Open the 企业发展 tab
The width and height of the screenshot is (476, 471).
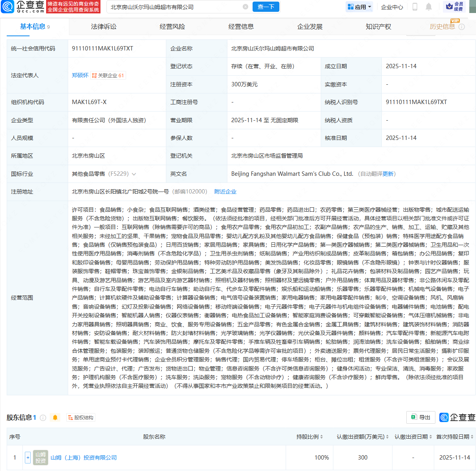tap(310, 26)
